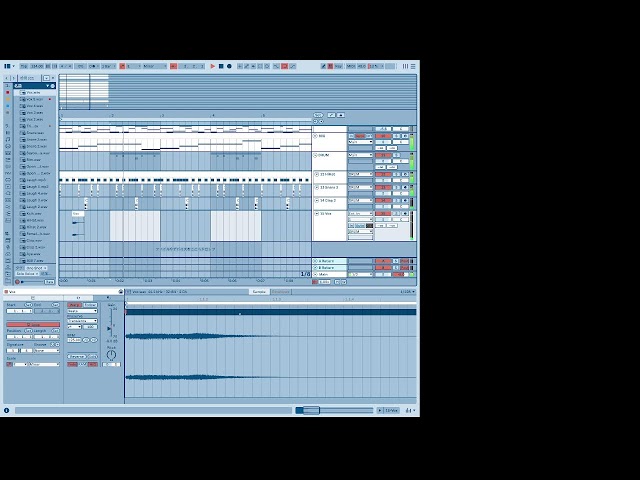The width and height of the screenshot is (640, 480).
Task: Select the Kick.wav file in the browser
Action: click(x=35, y=213)
